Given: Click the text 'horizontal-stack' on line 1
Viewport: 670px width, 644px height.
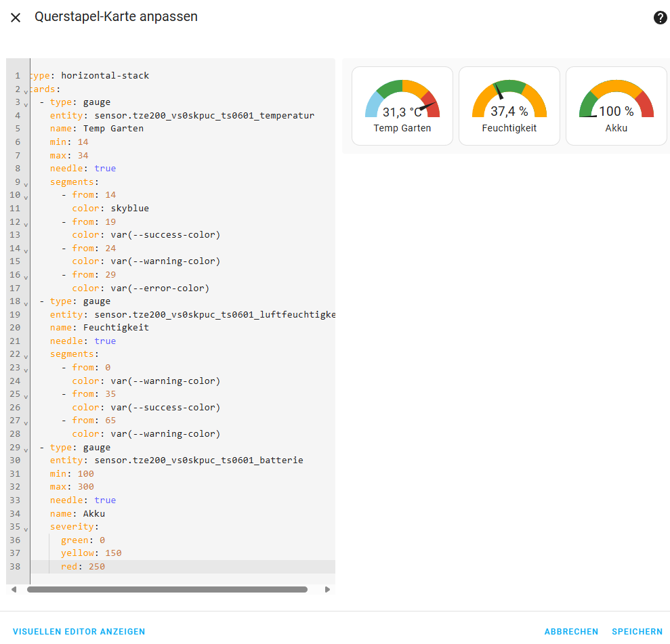Looking at the screenshot, I should pos(105,76).
